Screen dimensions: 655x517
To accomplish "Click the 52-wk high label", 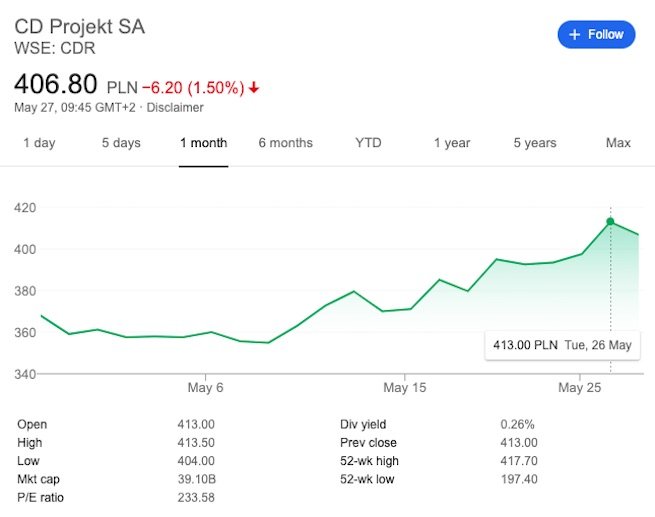I will 369,461.
